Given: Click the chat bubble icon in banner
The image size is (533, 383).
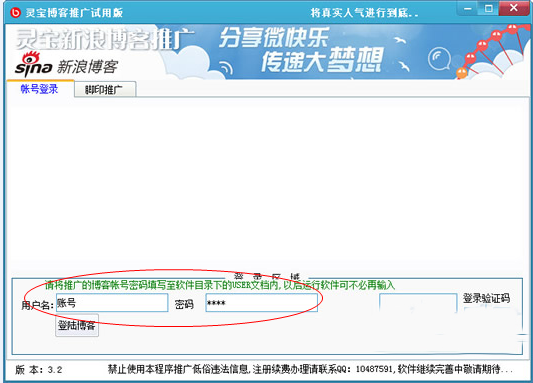Looking at the screenshot, I should (439, 59).
